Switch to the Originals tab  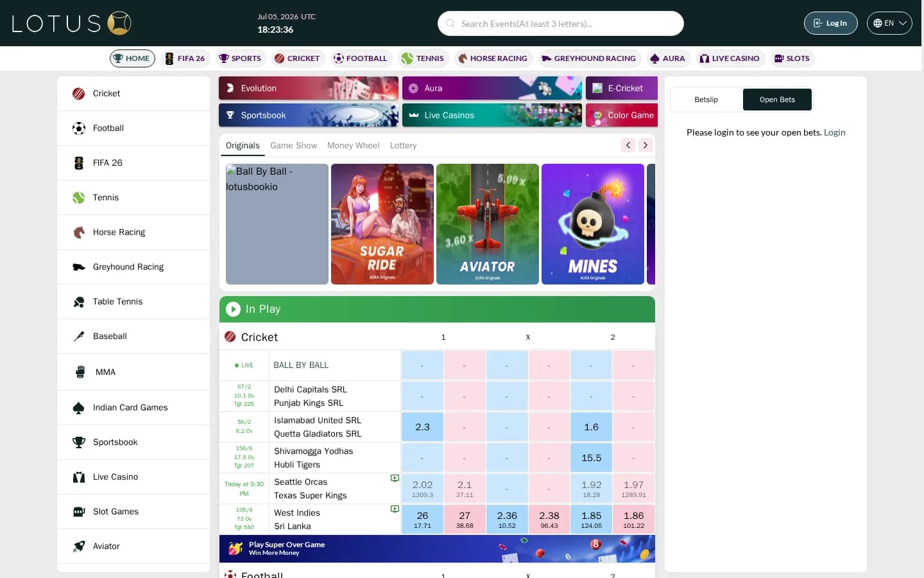pos(243,146)
